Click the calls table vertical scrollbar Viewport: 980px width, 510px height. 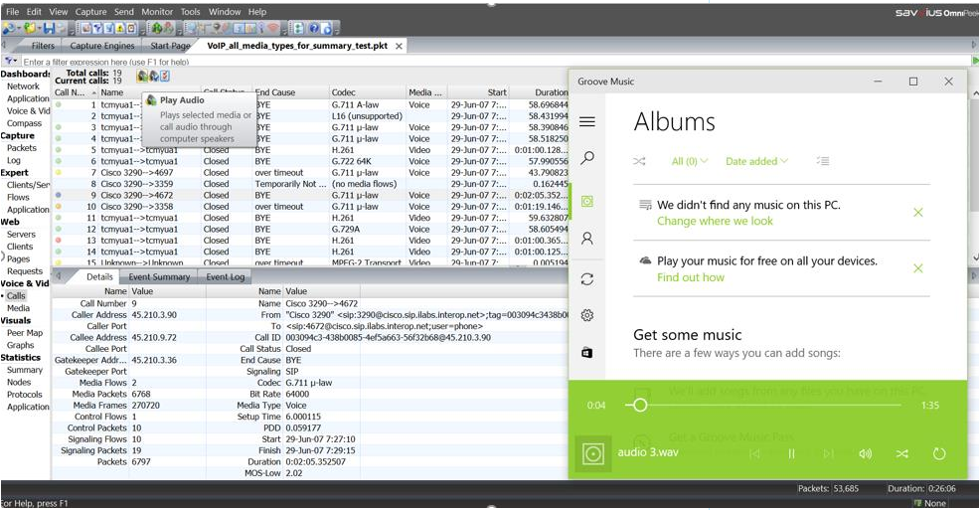[976, 175]
